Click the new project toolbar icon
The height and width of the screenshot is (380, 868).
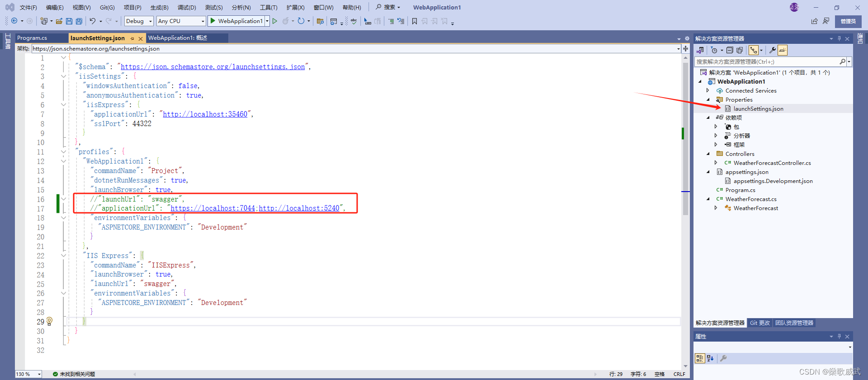point(43,21)
